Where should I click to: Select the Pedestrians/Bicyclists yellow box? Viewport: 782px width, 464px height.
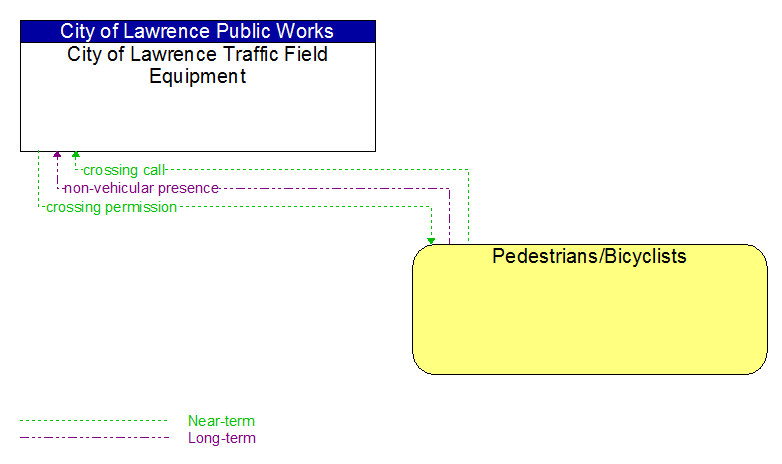click(589, 309)
